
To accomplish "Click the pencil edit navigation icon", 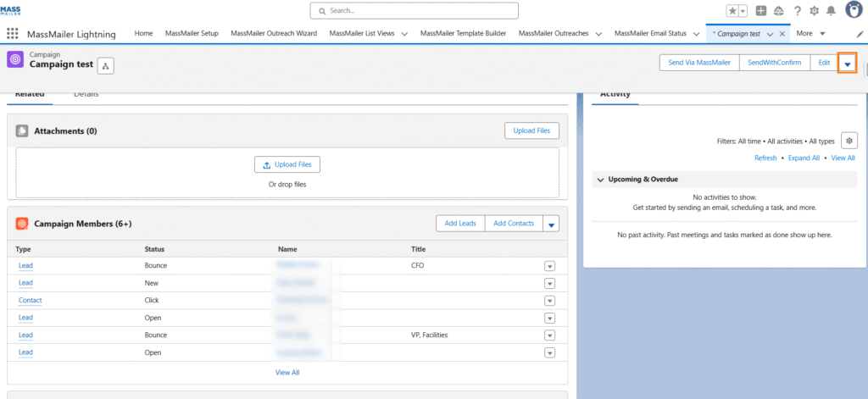I will pyautogui.click(x=860, y=34).
